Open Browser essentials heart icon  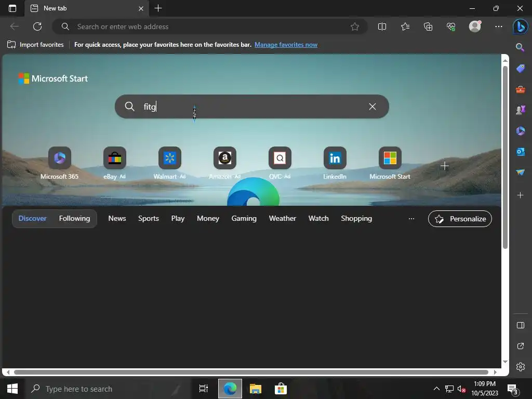pos(451,26)
